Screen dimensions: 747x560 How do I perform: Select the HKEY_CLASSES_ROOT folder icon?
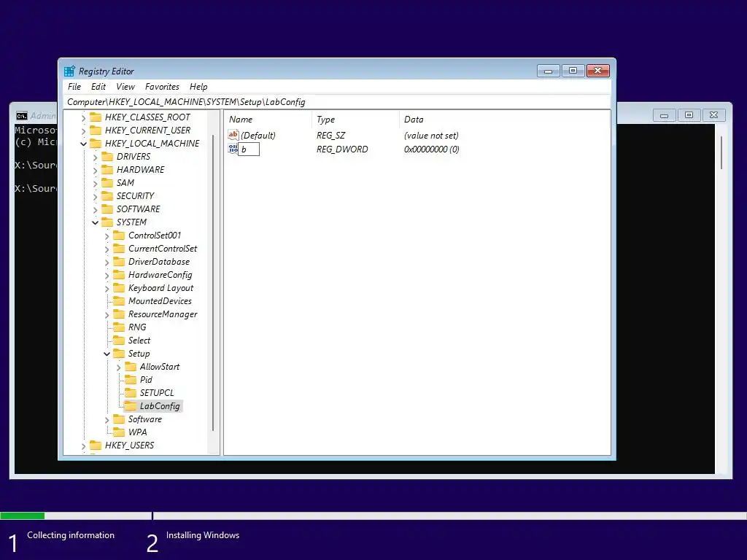pyautogui.click(x=96, y=117)
